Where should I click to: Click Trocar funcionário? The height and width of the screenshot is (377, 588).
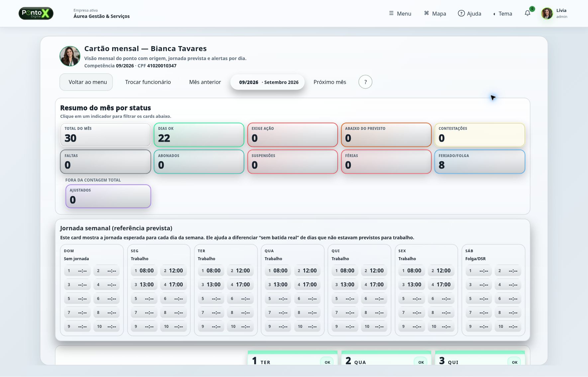point(148,82)
